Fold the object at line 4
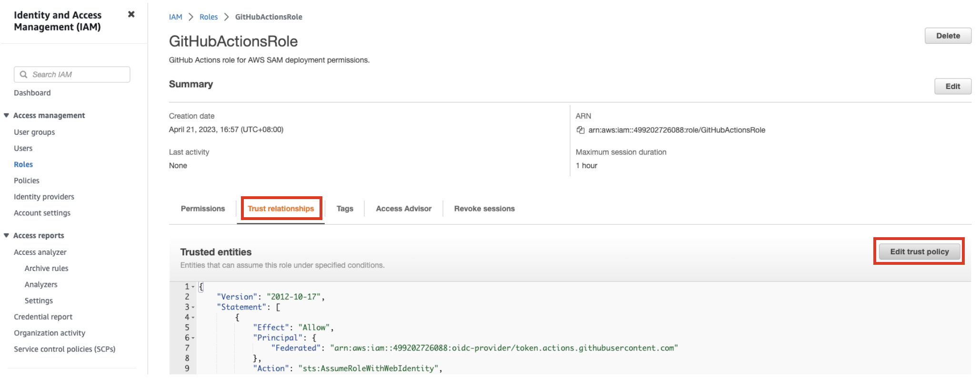 pos(193,317)
